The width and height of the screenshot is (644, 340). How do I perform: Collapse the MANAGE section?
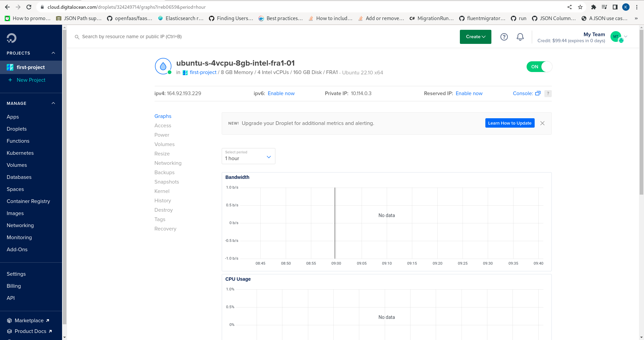[53, 103]
